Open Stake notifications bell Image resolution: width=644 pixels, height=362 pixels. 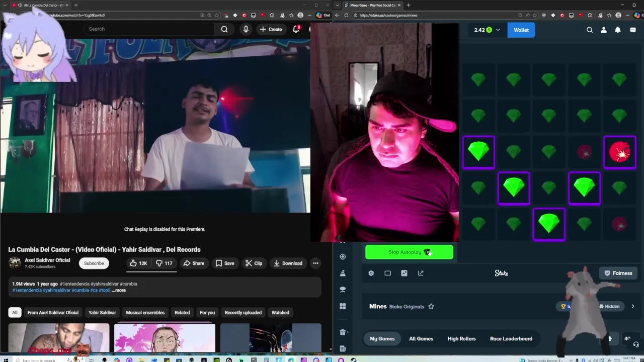(x=618, y=30)
